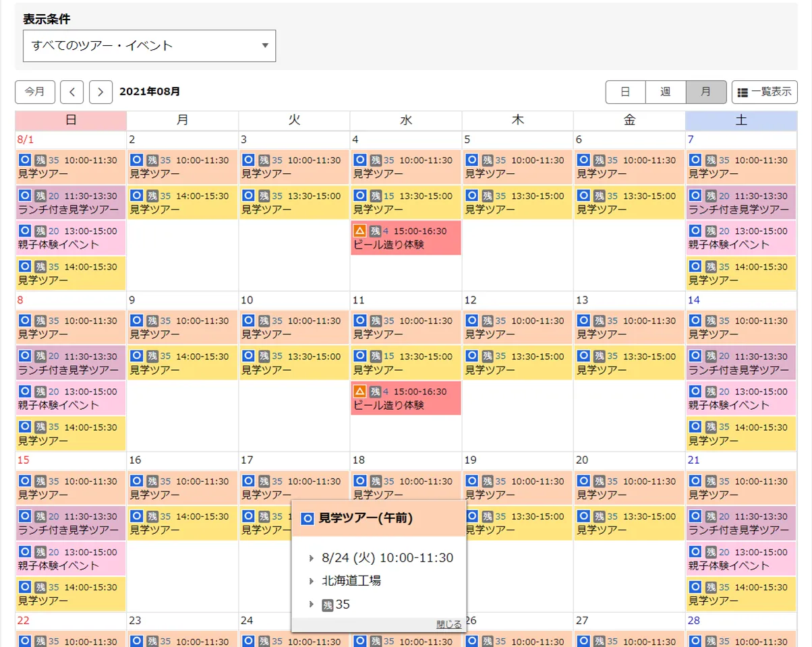Screen dimensions: 812x647
Task: Click the next month arrow button
Action: [100, 92]
